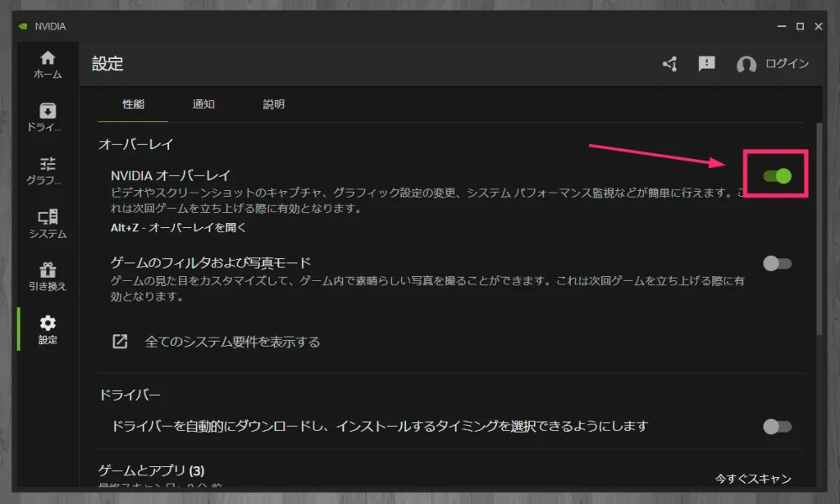Open the feedback speech-bubble icon
Screen dimensions: 840x504
[706, 64]
